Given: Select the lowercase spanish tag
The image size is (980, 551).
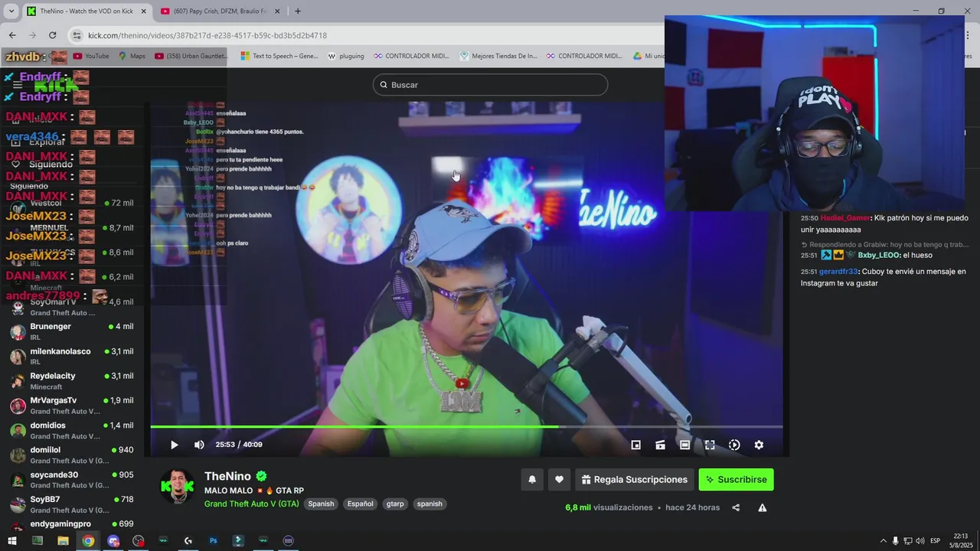Looking at the screenshot, I should pyautogui.click(x=430, y=504).
